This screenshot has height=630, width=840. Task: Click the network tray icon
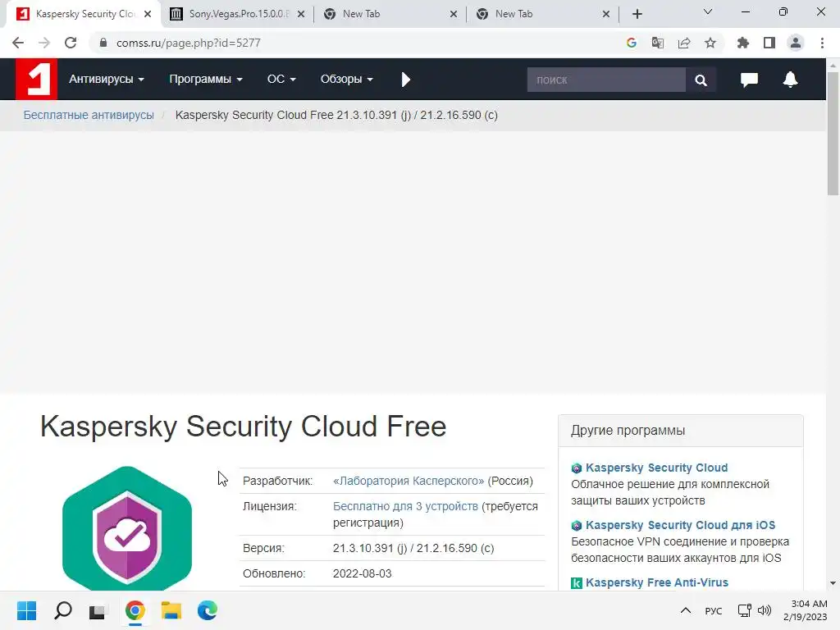coord(744,610)
